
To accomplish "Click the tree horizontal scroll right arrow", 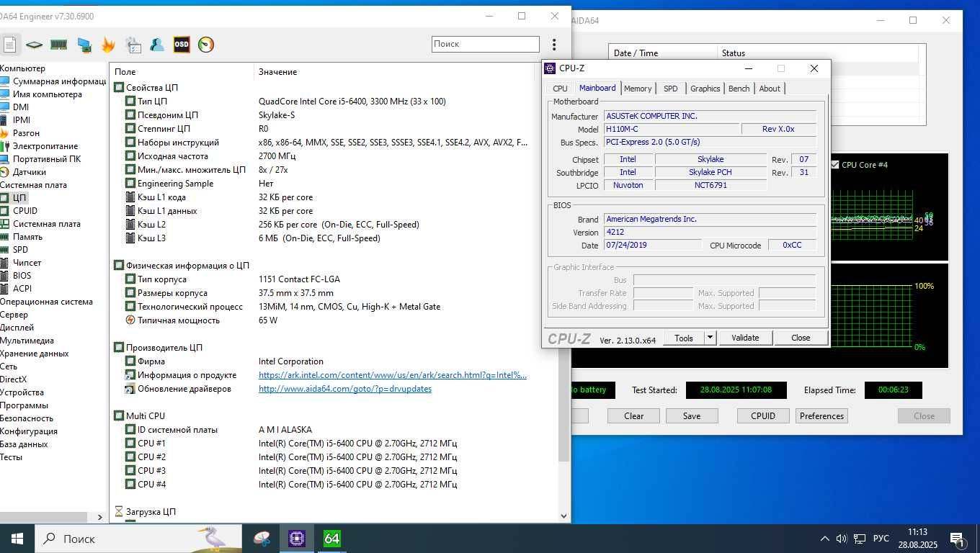I will pos(99,516).
